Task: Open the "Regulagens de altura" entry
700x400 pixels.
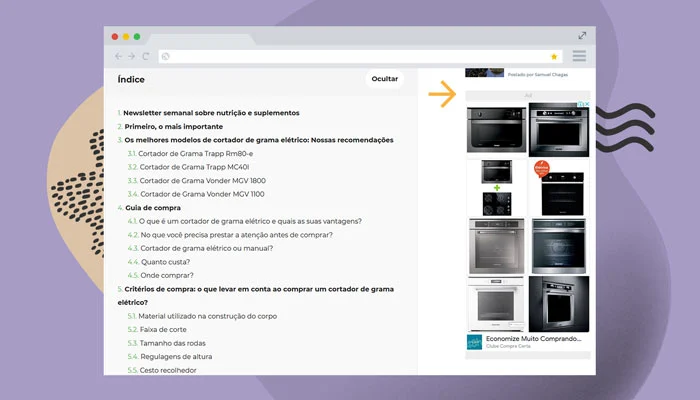Action: point(176,357)
